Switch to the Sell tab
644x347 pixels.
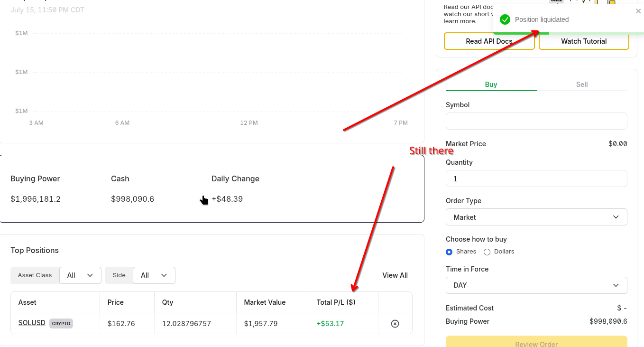(x=582, y=84)
